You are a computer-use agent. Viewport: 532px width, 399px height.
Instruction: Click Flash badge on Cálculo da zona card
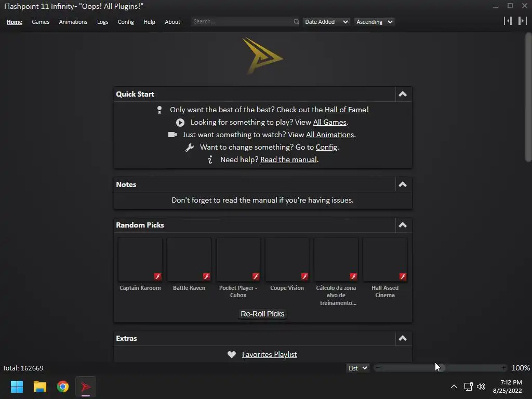353,276
